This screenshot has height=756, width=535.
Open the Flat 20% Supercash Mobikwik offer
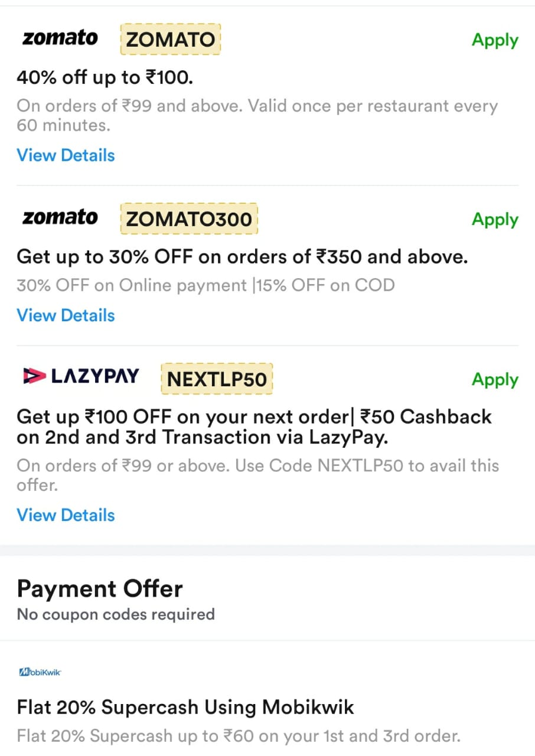(185, 707)
